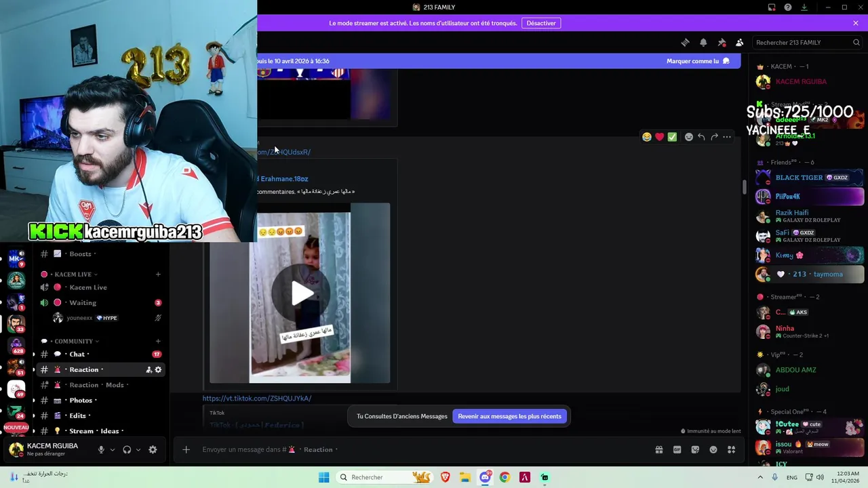Open gift Nitro icon in message bar
Screen dimensions: 868x488
click(x=658, y=449)
